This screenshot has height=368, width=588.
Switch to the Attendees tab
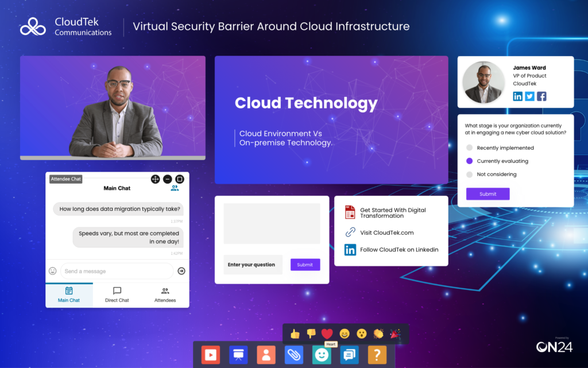(165, 295)
